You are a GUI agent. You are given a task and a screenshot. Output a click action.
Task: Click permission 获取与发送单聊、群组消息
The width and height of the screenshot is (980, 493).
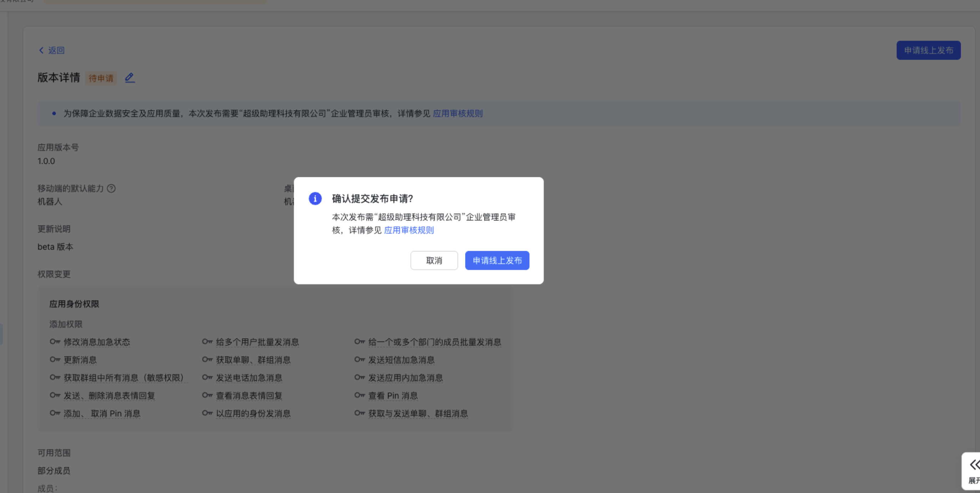pos(418,413)
